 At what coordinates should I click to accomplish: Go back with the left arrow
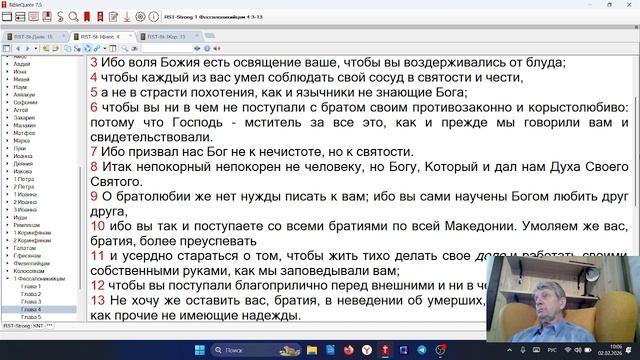point(18,49)
